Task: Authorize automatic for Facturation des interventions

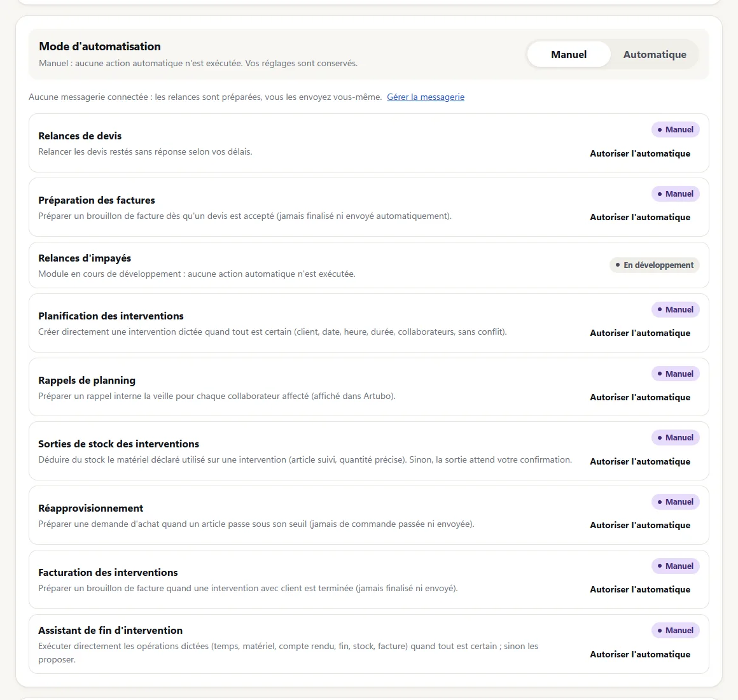Action: (x=640, y=589)
